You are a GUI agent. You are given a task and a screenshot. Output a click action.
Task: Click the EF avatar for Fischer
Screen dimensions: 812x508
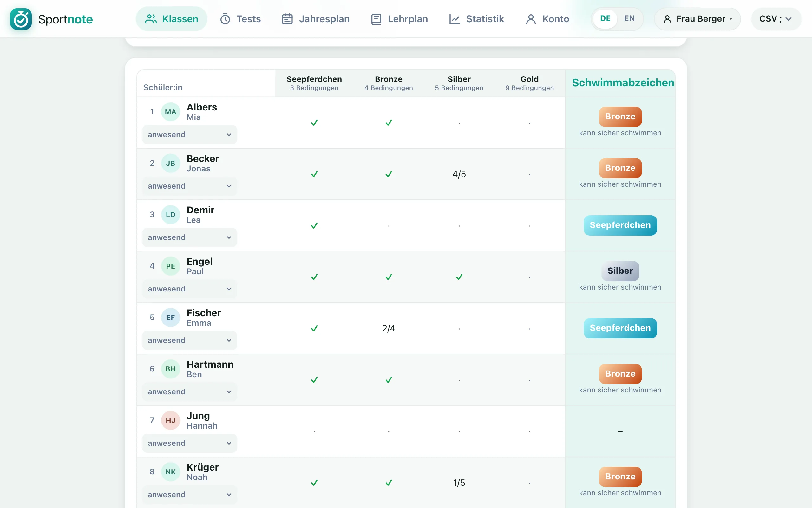point(170,317)
